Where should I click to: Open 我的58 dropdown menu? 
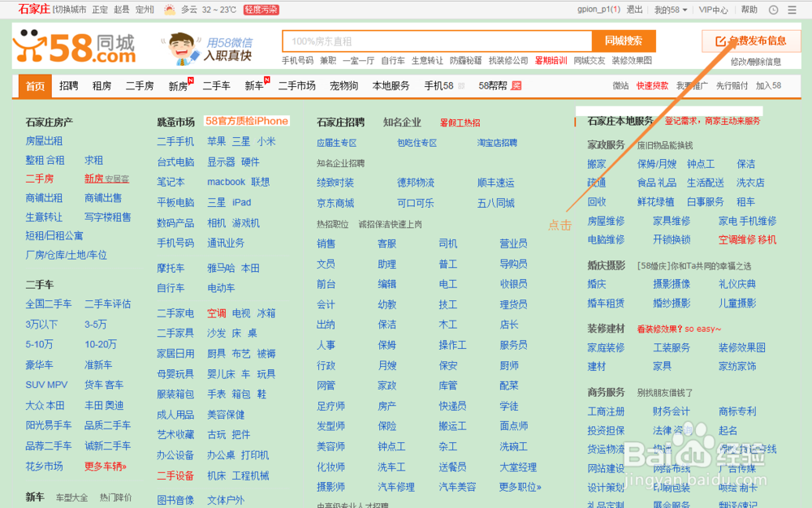pyautogui.click(x=671, y=10)
